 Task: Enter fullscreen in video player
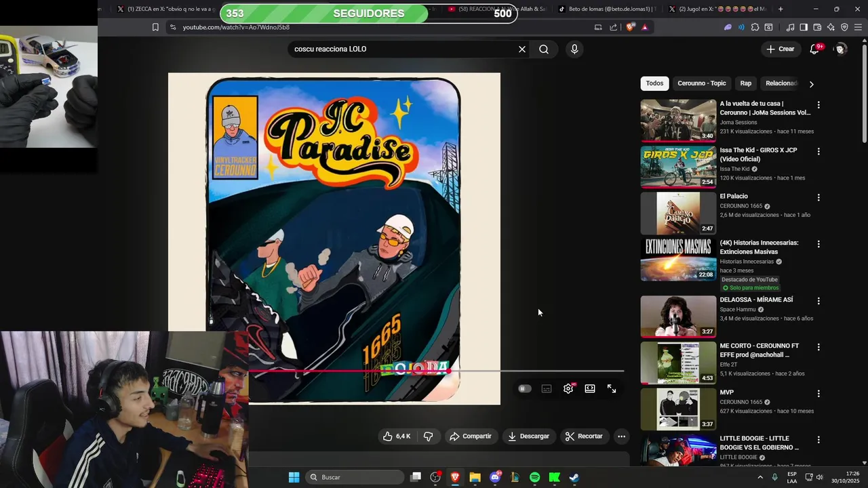tap(612, 389)
